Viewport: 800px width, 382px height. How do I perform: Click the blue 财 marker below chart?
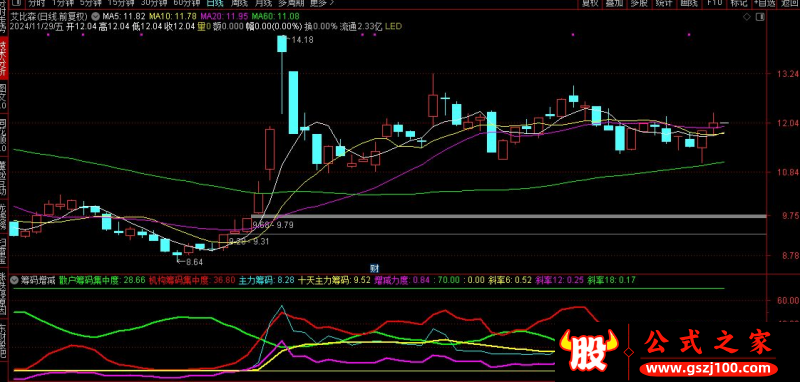373,267
